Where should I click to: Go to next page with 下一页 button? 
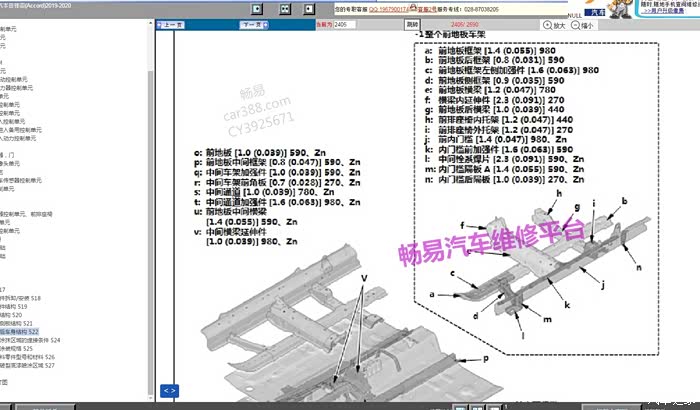(x=254, y=25)
